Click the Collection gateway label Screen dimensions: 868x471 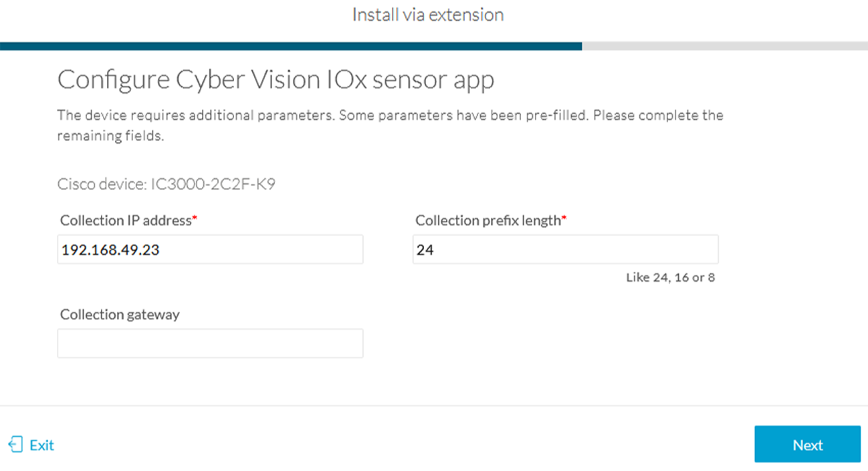click(x=118, y=314)
